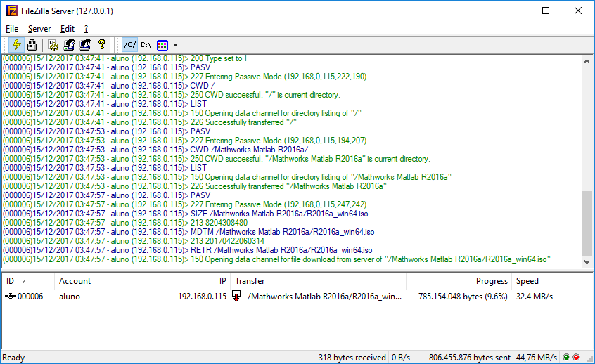The height and width of the screenshot is (364, 595).
Task: Click log scrollbar down arrow
Action: 587,261
